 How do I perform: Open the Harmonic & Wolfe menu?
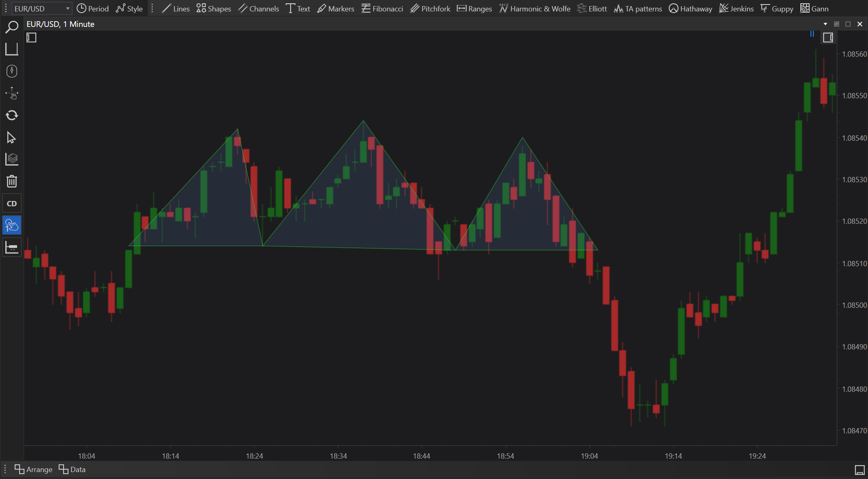535,9
